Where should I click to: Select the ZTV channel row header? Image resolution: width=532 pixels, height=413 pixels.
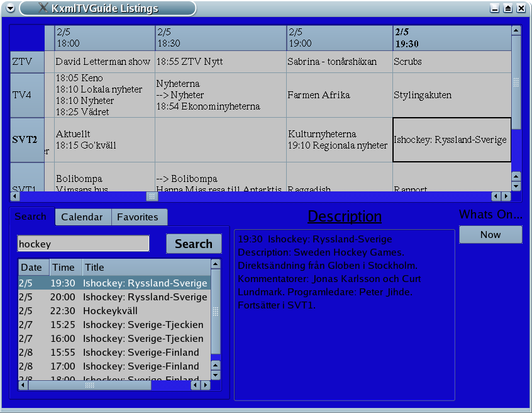(27, 62)
